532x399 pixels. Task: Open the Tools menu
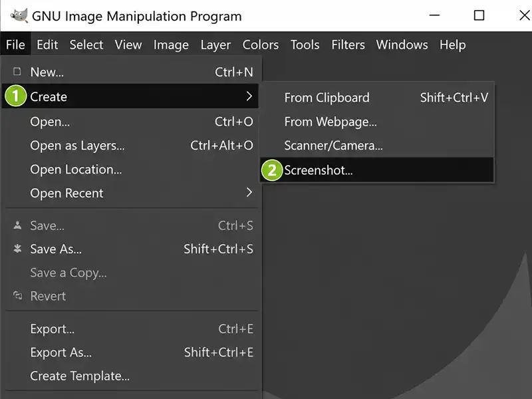coord(305,45)
